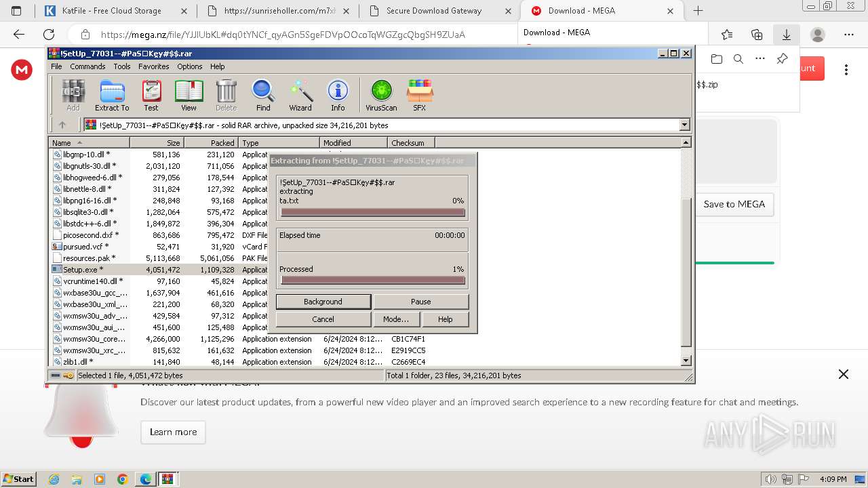Open the Options menu

(x=190, y=66)
